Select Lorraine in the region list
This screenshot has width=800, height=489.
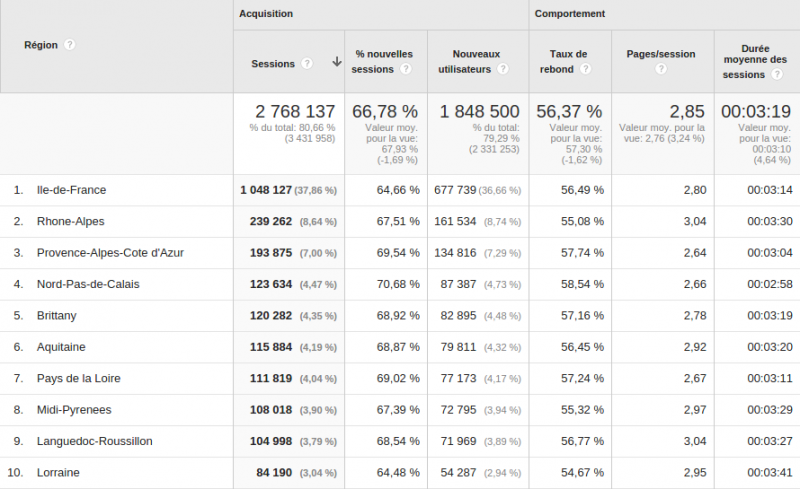57,473
